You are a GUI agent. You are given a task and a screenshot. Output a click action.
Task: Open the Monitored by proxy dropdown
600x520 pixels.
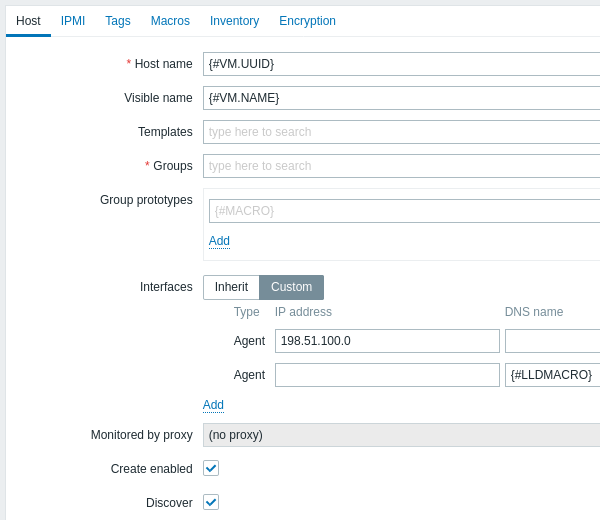tap(400, 435)
